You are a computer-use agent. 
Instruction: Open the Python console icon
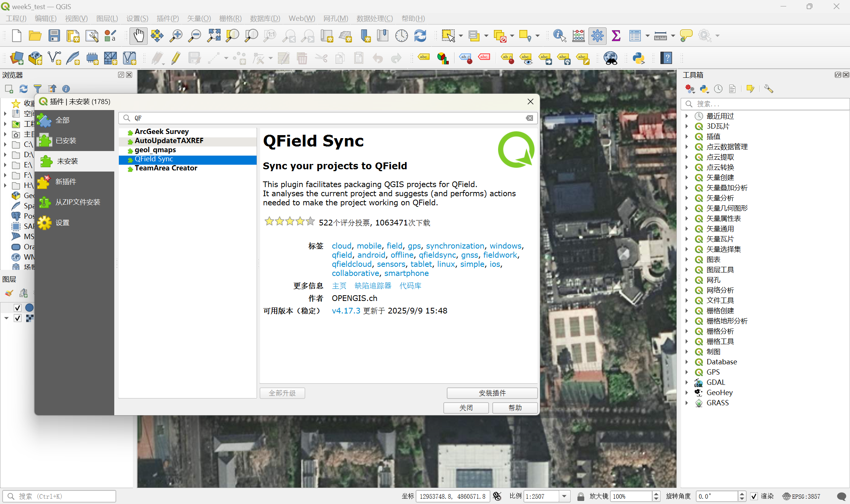[x=639, y=58]
